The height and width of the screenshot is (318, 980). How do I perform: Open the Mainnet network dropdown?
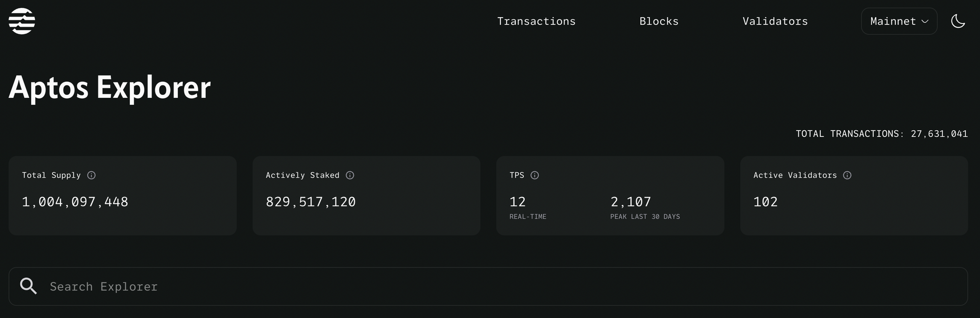pos(893,22)
